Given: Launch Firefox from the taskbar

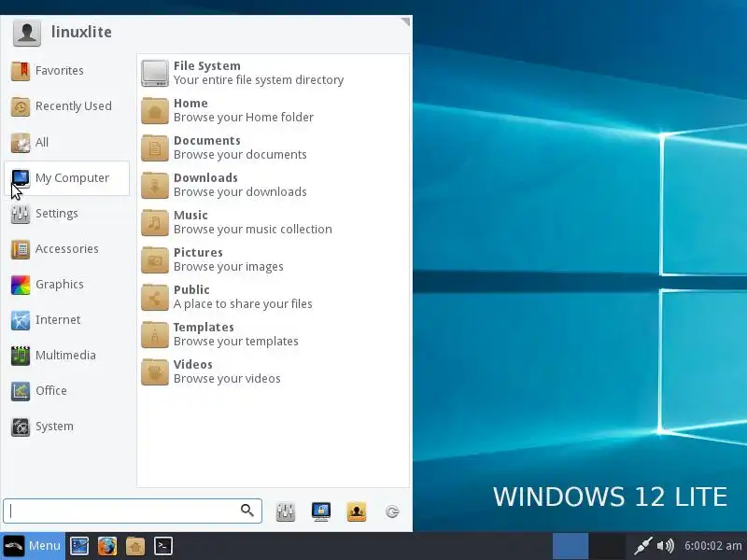Looking at the screenshot, I should pyautogui.click(x=107, y=546).
